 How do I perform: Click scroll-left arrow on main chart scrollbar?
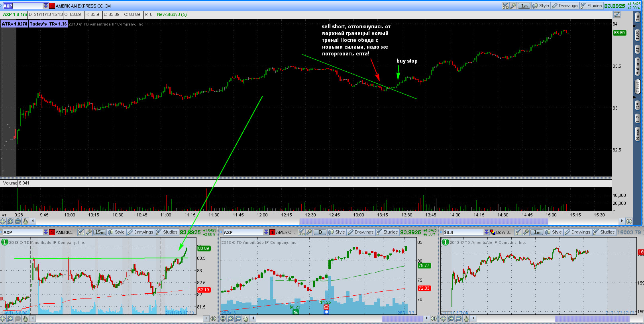tap(33, 221)
